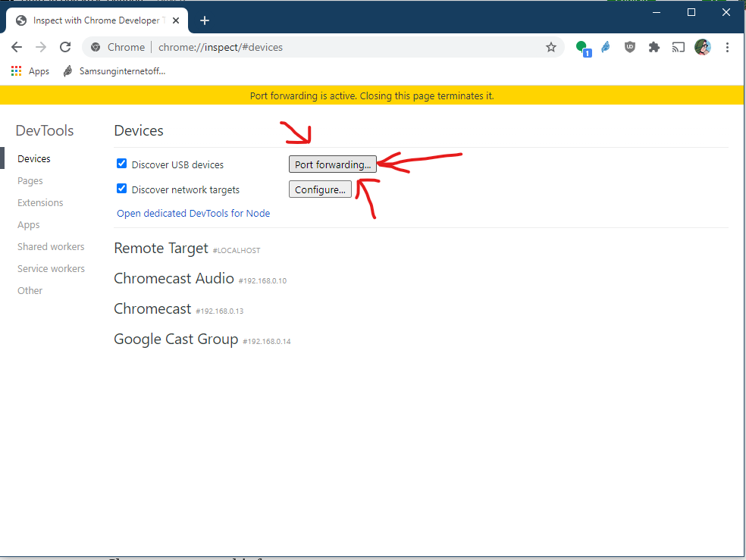Open the green extension showing badge 1

click(581, 46)
